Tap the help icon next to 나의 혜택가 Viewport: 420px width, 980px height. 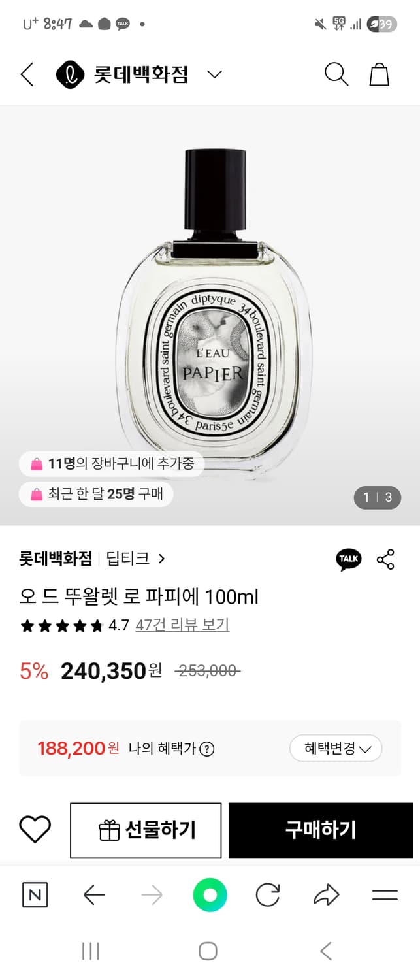[208, 749]
